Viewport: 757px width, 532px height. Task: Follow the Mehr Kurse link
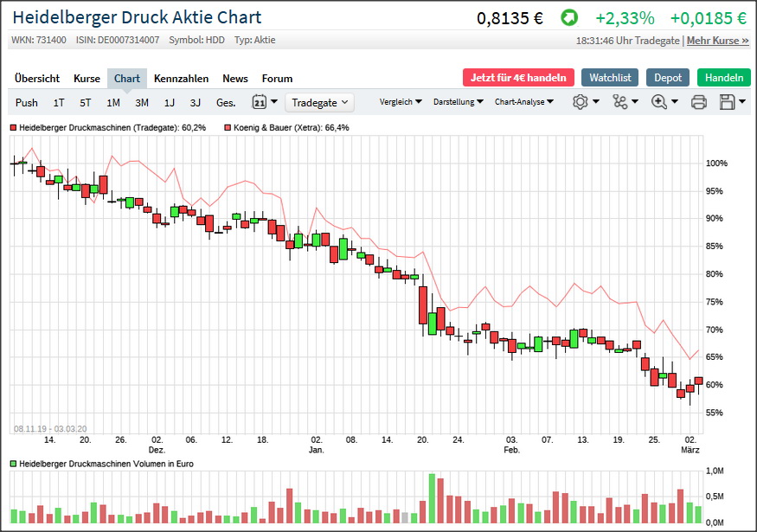[717, 41]
